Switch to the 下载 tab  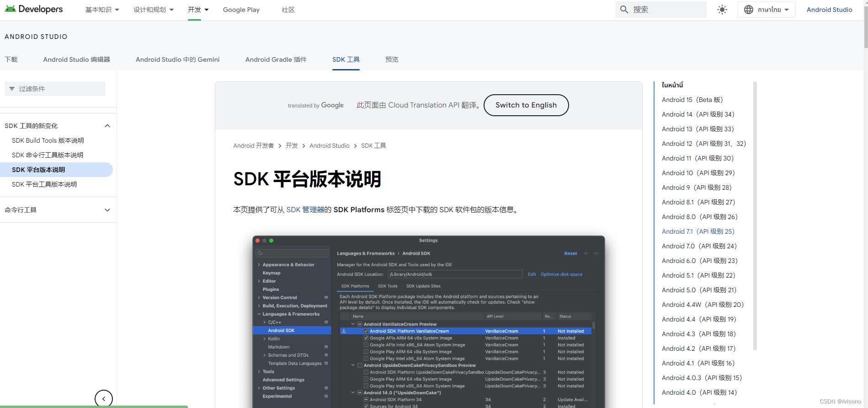(11, 59)
